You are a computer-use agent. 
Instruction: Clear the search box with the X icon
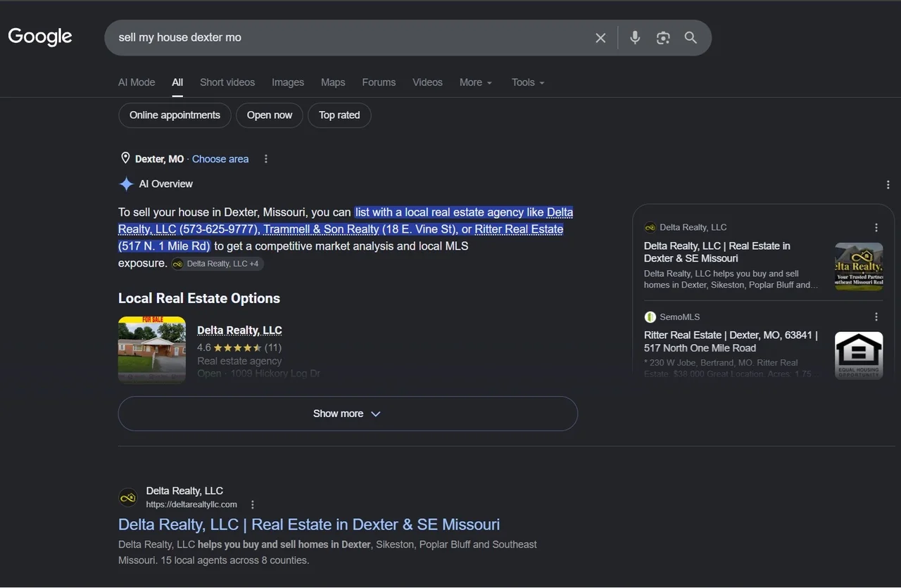600,38
